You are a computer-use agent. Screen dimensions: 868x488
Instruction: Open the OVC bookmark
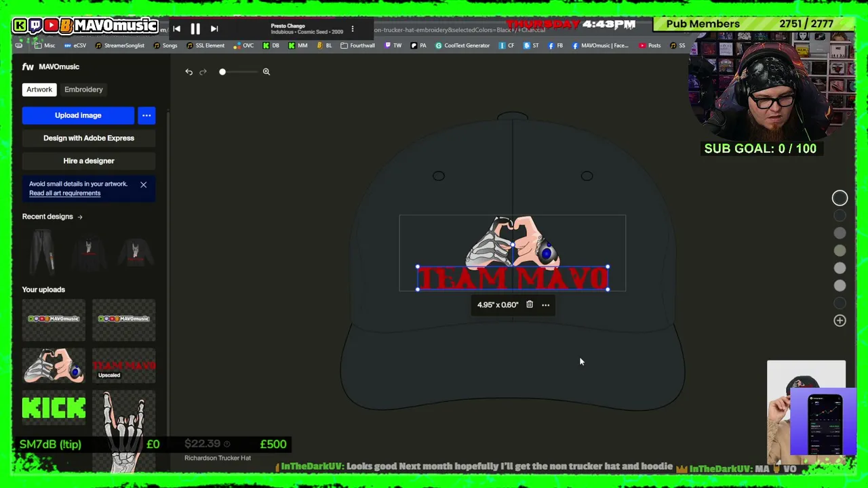243,45
